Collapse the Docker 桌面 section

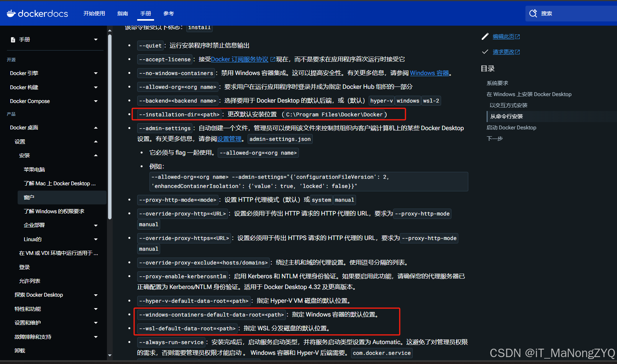(96, 127)
